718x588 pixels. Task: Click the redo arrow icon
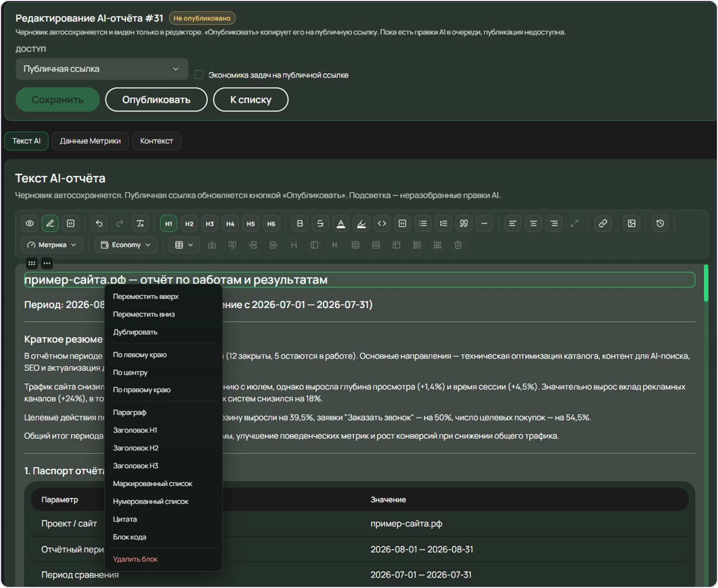tap(120, 223)
